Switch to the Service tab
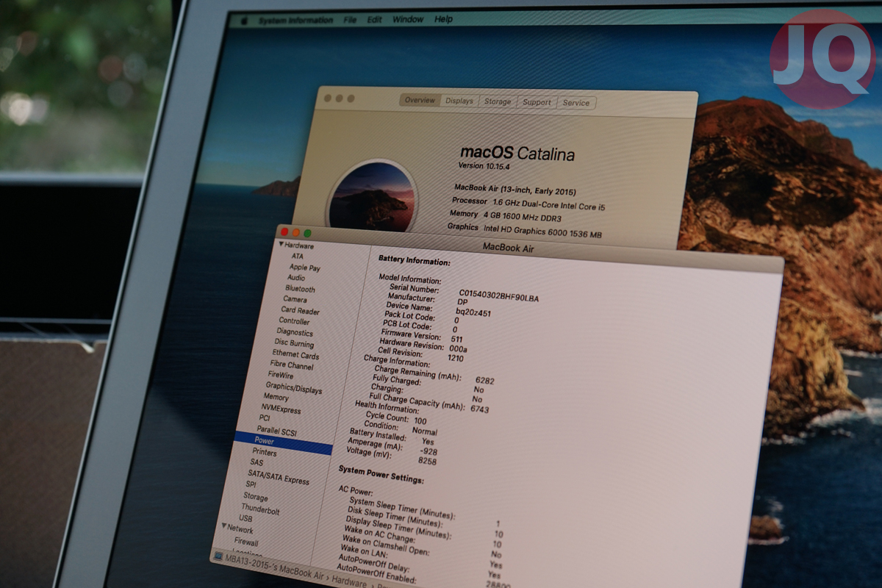The width and height of the screenshot is (882, 588). pyautogui.click(x=576, y=103)
